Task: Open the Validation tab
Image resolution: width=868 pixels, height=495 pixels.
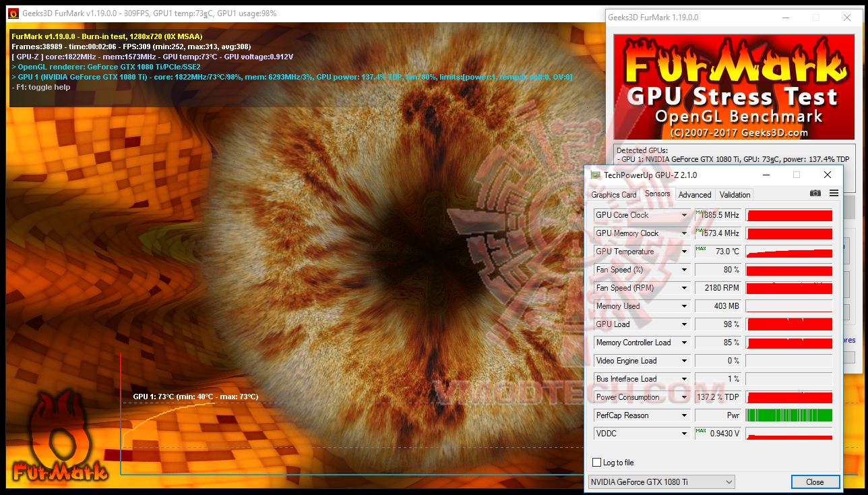Action: click(735, 195)
